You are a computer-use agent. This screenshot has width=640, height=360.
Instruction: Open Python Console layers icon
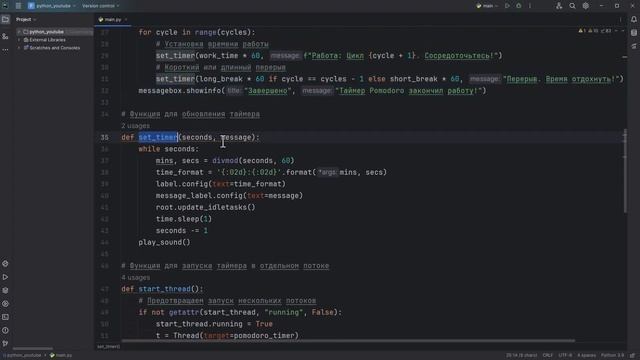5,290
